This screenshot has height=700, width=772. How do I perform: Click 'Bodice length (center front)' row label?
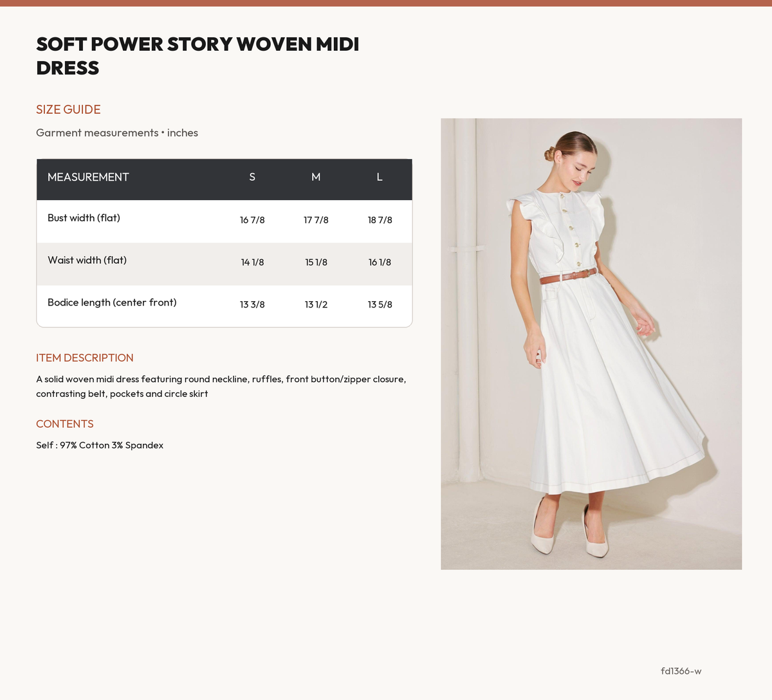point(112,302)
